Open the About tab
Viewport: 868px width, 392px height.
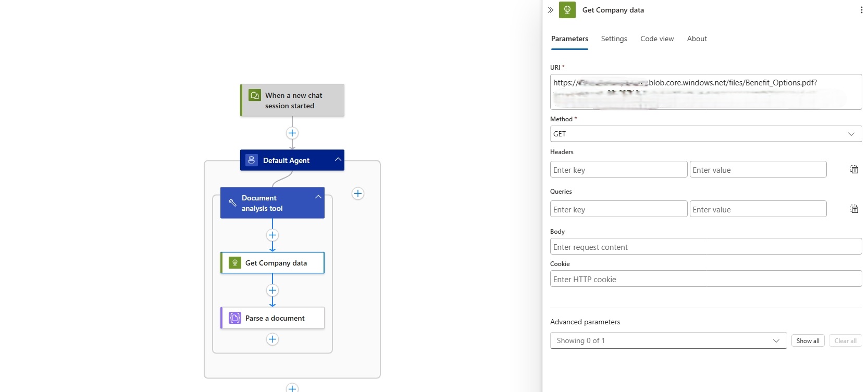(697, 39)
